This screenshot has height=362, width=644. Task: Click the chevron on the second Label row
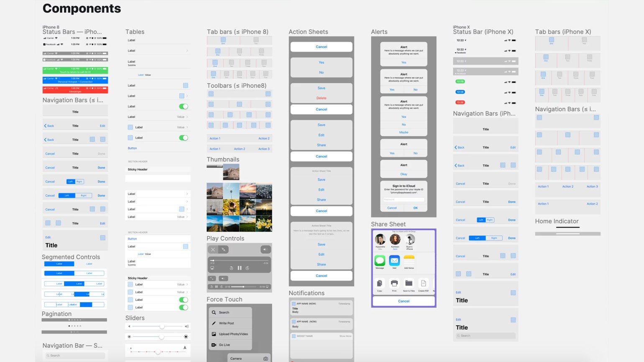[x=187, y=51]
